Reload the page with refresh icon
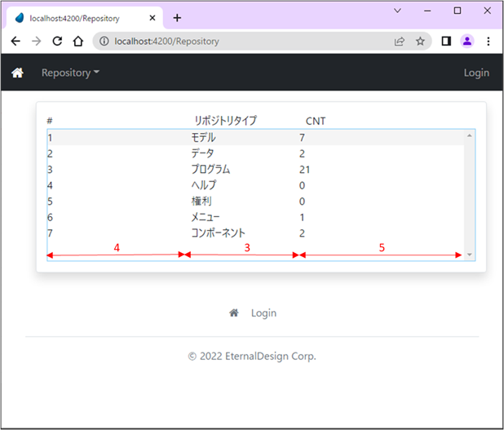 point(57,41)
